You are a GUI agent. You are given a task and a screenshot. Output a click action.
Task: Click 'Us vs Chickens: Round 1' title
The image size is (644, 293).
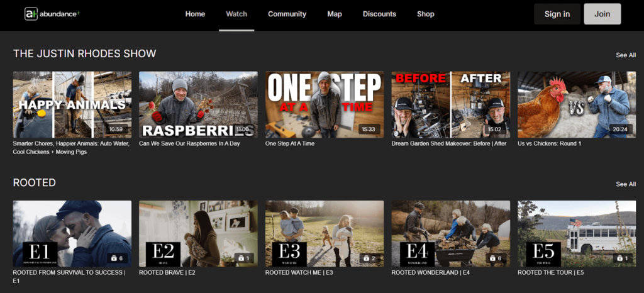pyautogui.click(x=549, y=143)
